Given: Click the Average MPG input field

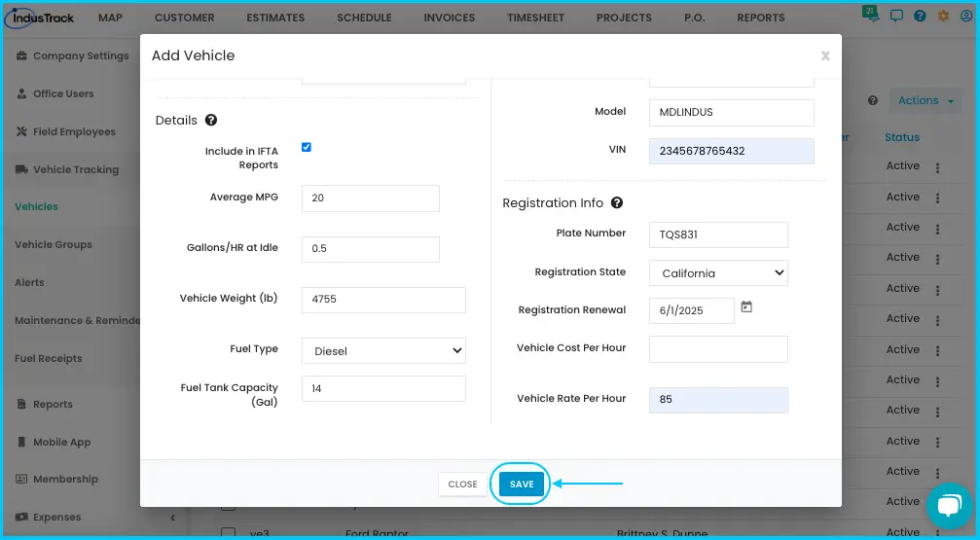Looking at the screenshot, I should point(371,198).
